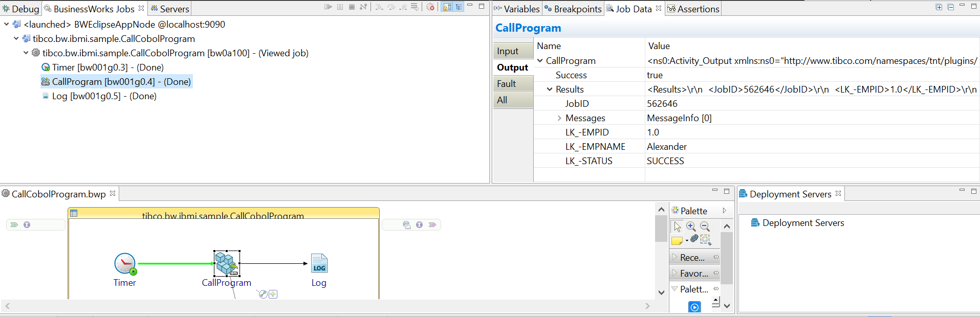Click the Zoom In palette tool

tap(691, 227)
